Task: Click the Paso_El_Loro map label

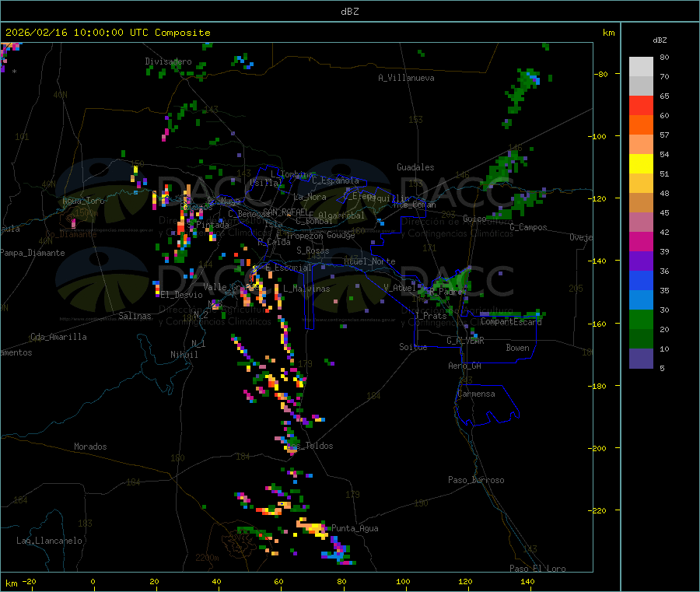Action: pos(538,569)
